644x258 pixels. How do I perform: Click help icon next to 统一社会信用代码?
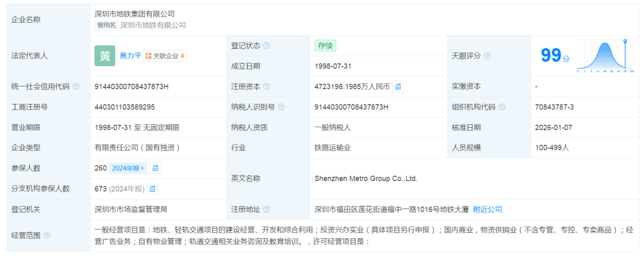tap(76, 87)
